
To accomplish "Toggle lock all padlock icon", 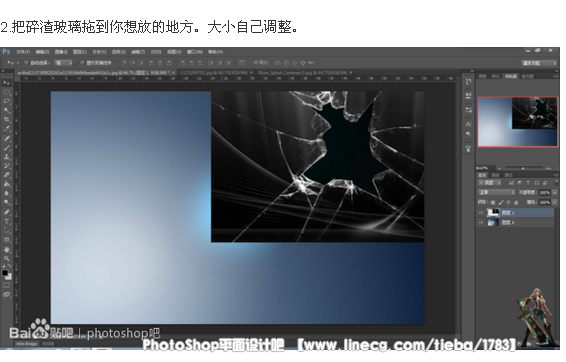I will tap(516, 202).
